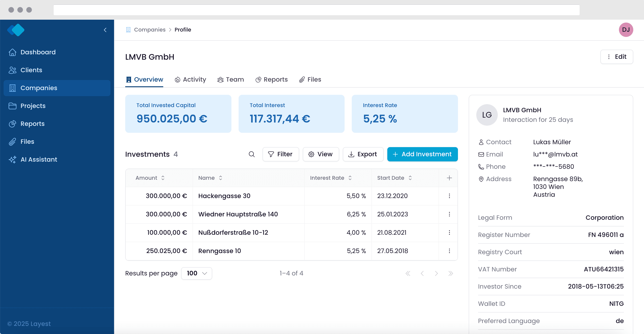
Task: Jump to the last page of results
Action: (x=451, y=273)
